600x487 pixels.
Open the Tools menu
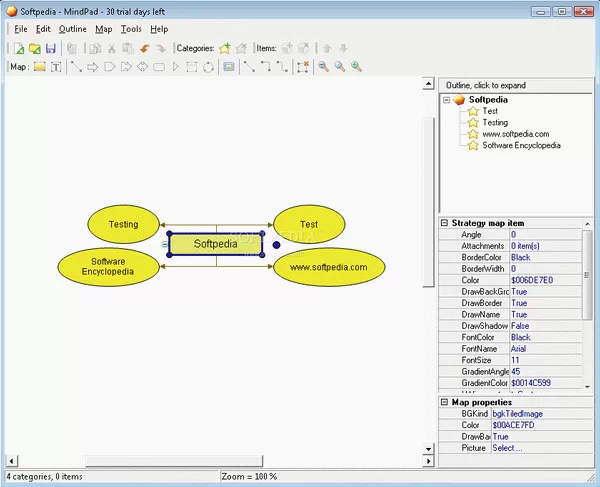[131, 29]
